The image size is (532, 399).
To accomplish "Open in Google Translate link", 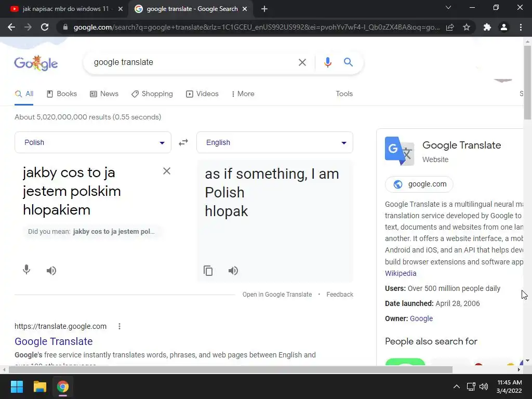I will [x=277, y=295].
